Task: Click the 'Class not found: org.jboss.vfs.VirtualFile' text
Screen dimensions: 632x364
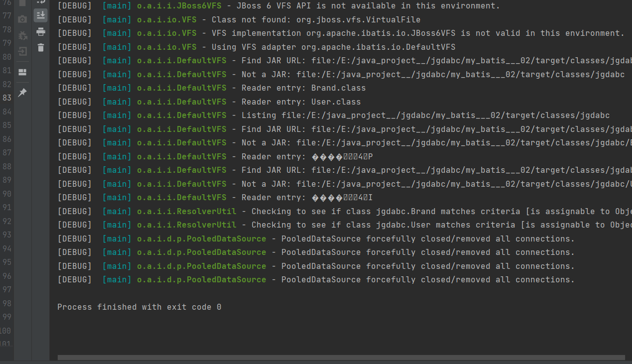Action: point(316,20)
